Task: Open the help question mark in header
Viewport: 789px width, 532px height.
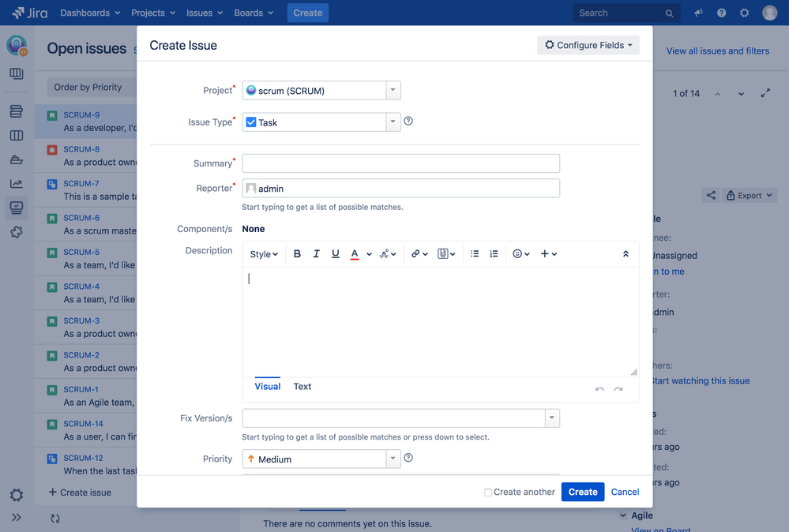Action: point(722,13)
